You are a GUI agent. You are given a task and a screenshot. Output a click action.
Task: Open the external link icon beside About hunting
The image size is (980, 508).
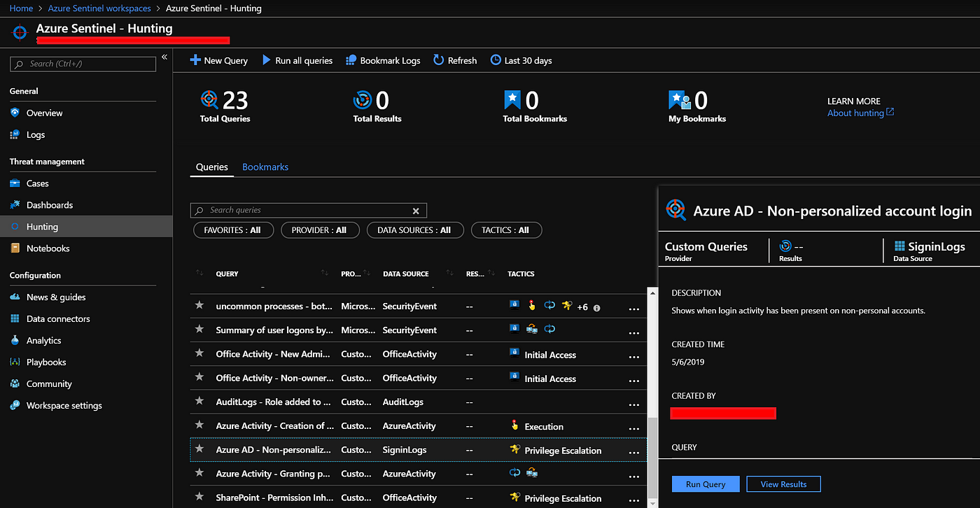[890, 112]
